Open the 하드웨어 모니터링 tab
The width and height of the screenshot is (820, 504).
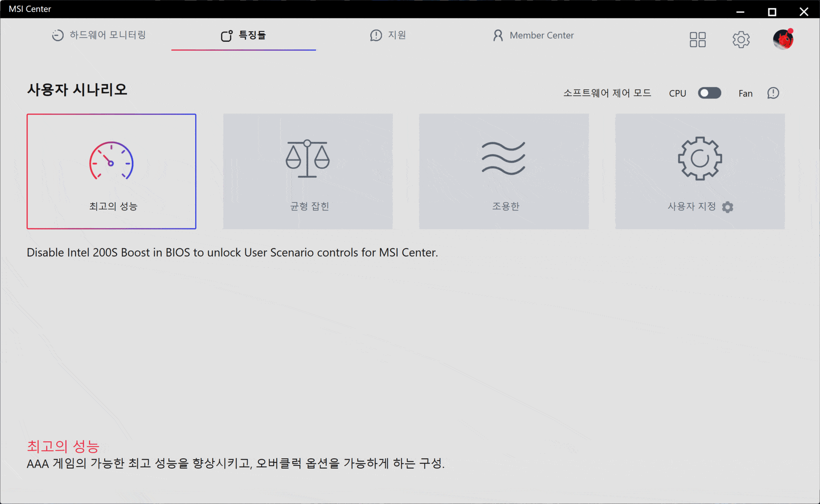(99, 35)
